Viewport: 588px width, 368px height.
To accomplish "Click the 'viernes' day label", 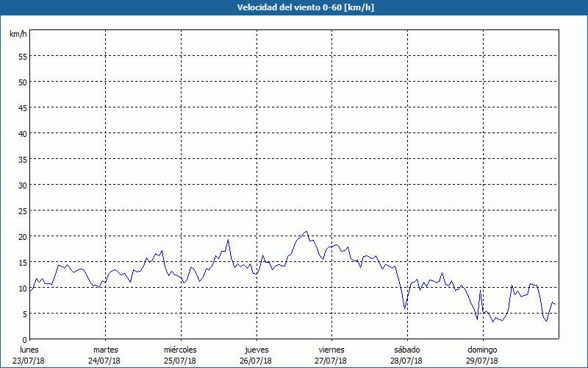I will point(331,350).
